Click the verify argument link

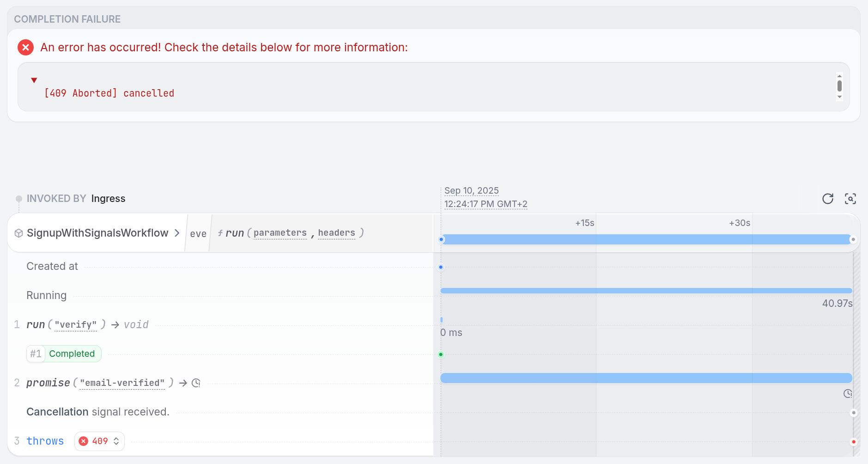pyautogui.click(x=76, y=324)
